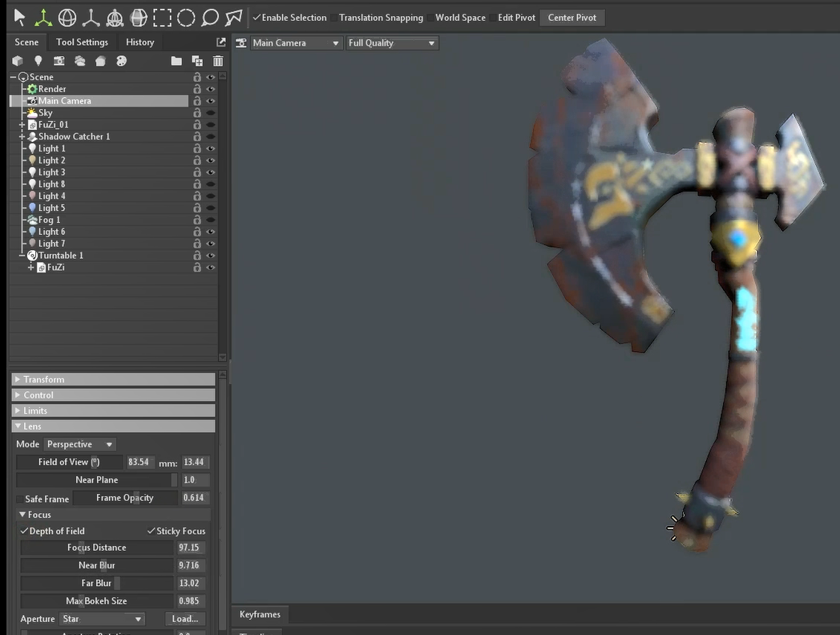The height and width of the screenshot is (635, 840).
Task: Edit the mm focal length 13.44 field
Action: point(195,462)
